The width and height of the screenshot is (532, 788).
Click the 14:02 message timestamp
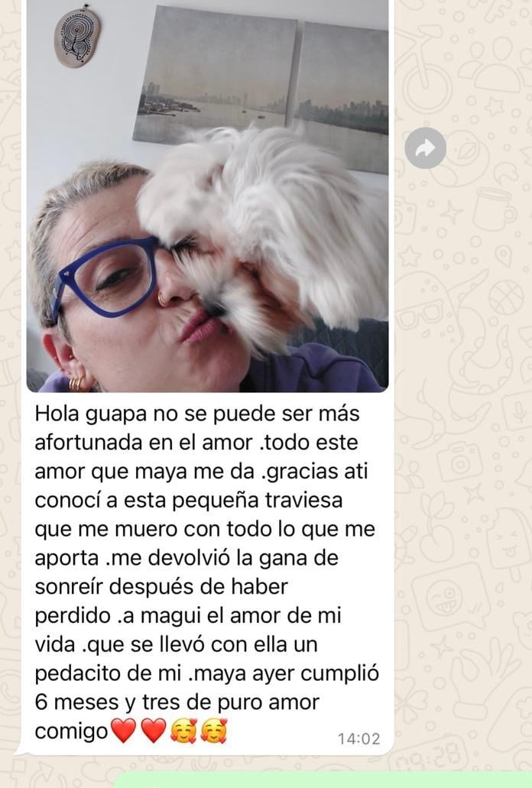point(358,739)
